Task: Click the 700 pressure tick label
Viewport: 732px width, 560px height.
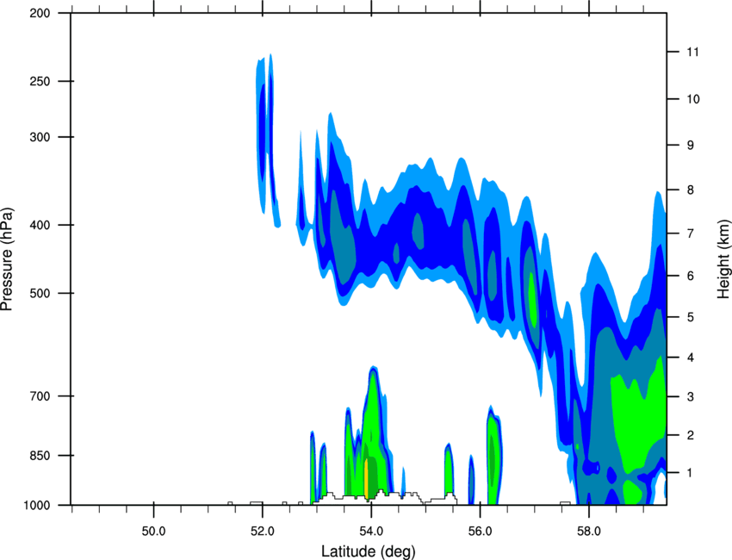Action: pyautogui.click(x=40, y=396)
